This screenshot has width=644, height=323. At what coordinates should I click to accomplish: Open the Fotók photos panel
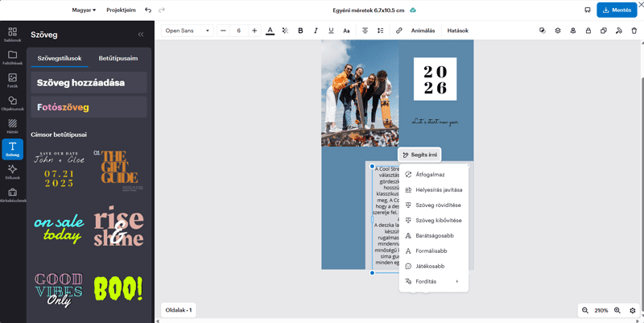(13, 80)
